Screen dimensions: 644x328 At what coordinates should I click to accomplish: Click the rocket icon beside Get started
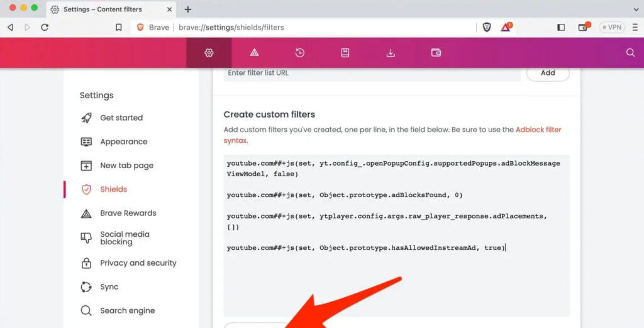(86, 118)
